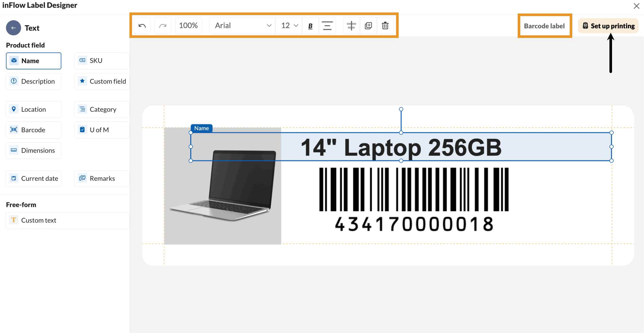This screenshot has height=333, width=644.
Task: Close the Label Designer window
Action: 636,6
